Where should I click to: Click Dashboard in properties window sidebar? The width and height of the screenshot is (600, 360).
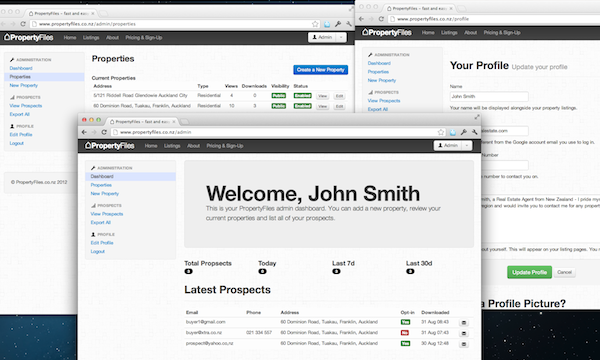tap(21, 68)
